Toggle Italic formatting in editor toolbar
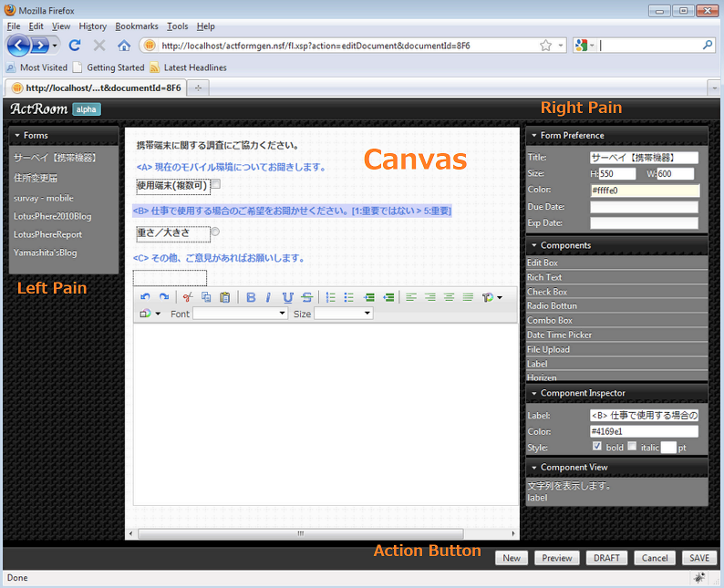This screenshot has width=724, height=588. 268,298
